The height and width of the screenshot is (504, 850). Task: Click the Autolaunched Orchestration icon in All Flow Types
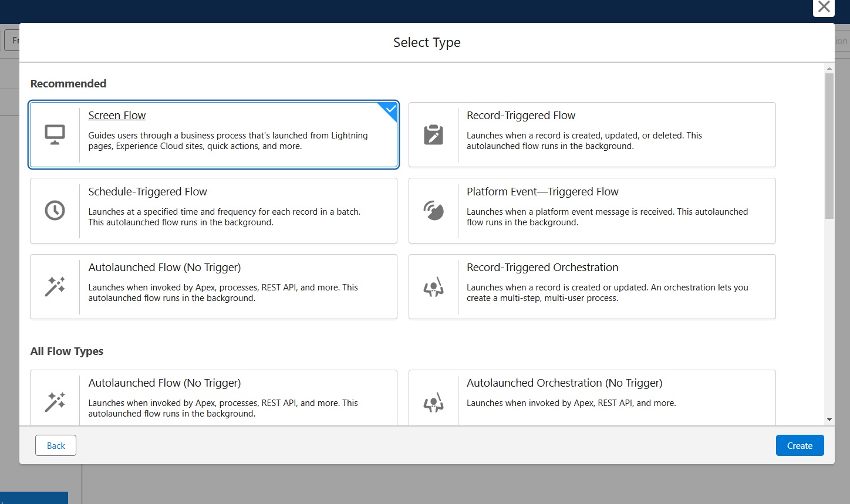pyautogui.click(x=433, y=401)
